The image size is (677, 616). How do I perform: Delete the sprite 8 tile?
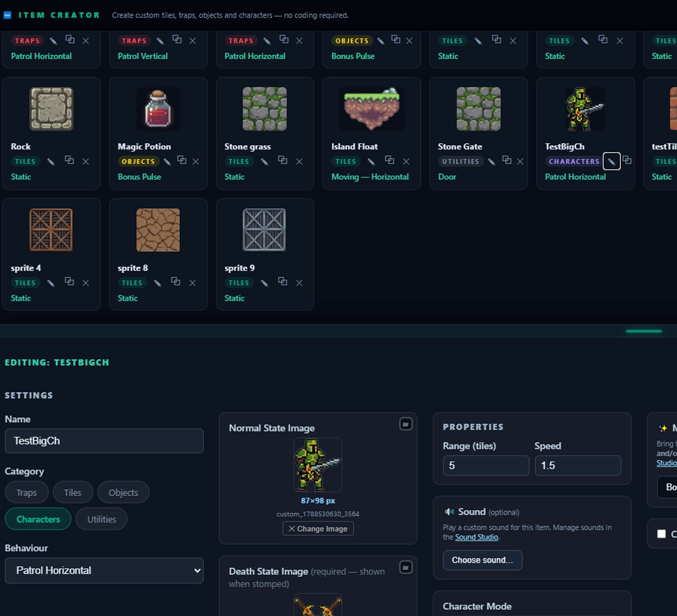coord(192,283)
